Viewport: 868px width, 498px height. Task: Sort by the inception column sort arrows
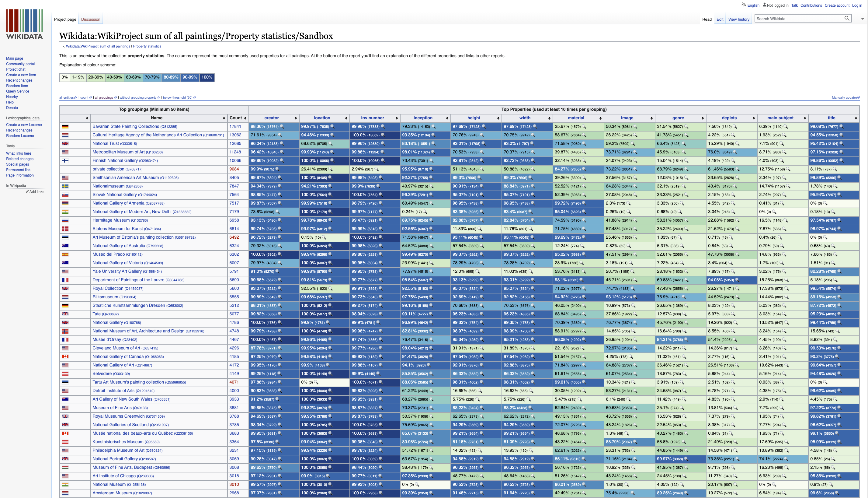(x=447, y=118)
